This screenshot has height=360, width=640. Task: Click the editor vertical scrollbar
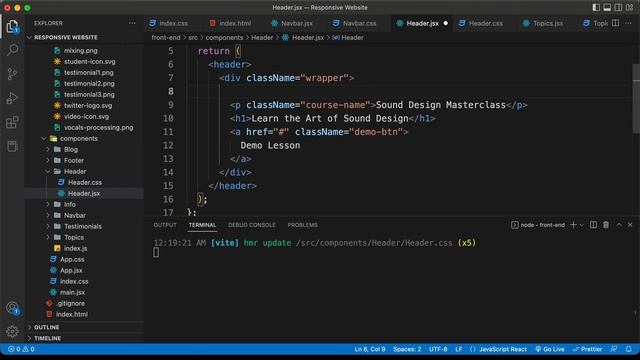(x=636, y=98)
